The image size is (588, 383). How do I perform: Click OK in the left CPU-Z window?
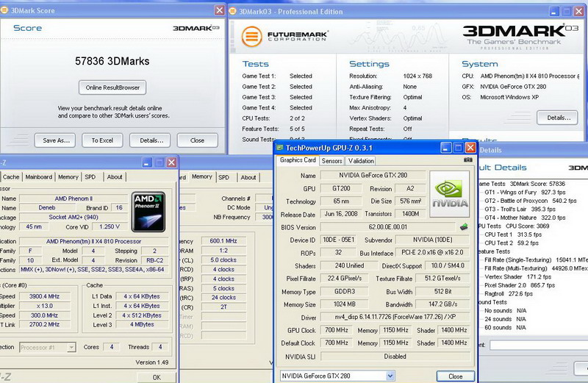(x=157, y=377)
